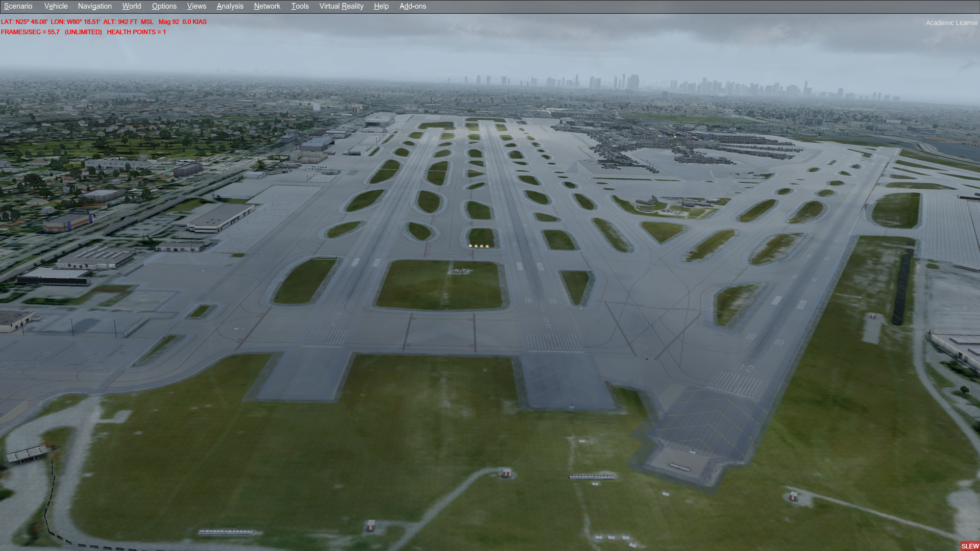Open the World menu
Screen dimensions: 980x551
point(131,6)
